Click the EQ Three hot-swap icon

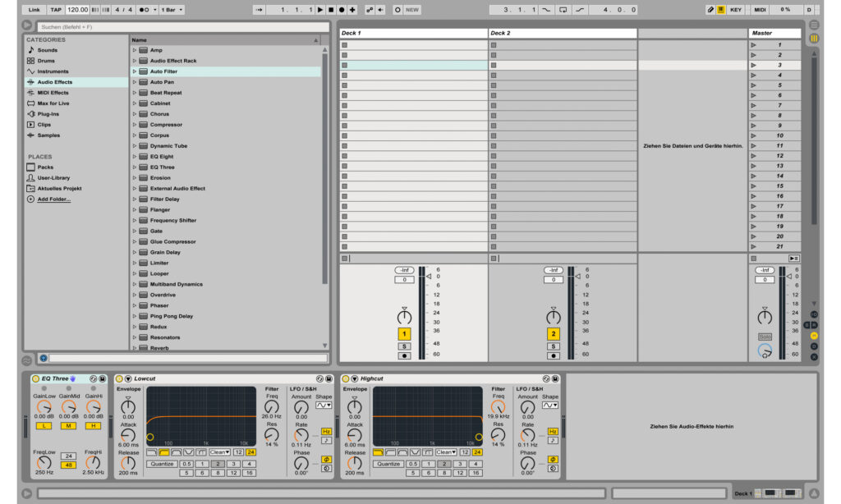pyautogui.click(x=94, y=378)
